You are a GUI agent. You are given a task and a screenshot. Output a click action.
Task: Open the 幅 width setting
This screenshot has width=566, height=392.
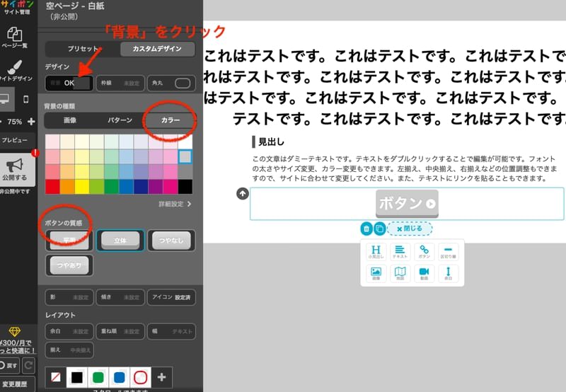click(171, 331)
